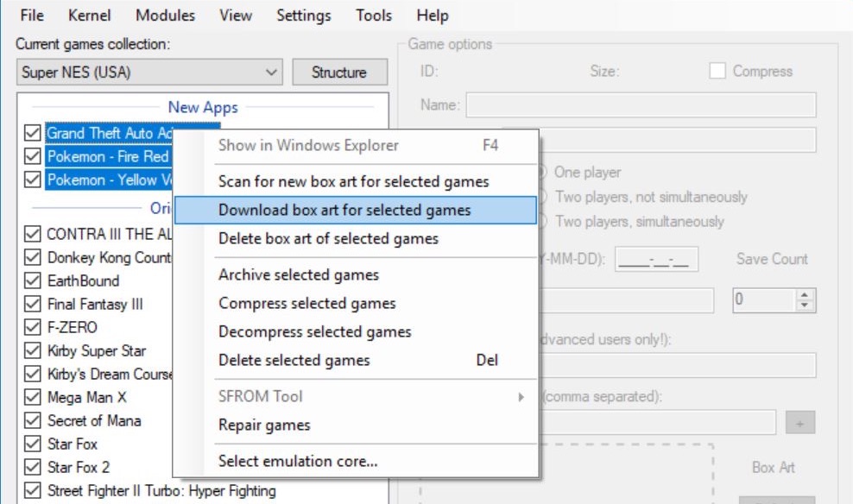Select the Grand Theft Auto game entry
Screen dimensions: 853x504
[x=110, y=133]
